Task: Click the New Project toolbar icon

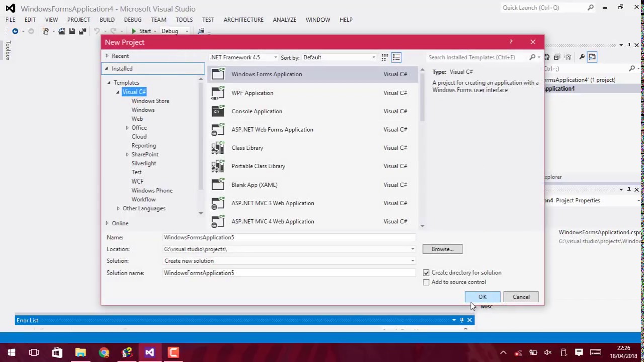Action: [x=46, y=31]
